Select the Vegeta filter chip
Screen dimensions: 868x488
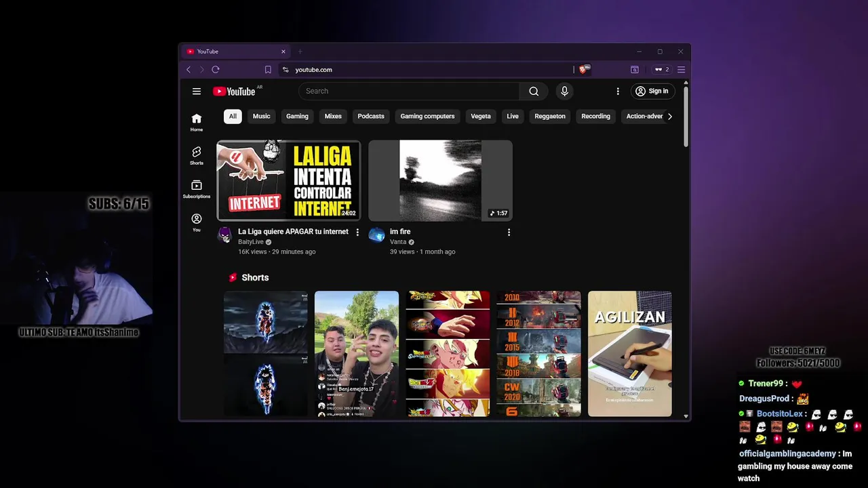(481, 117)
